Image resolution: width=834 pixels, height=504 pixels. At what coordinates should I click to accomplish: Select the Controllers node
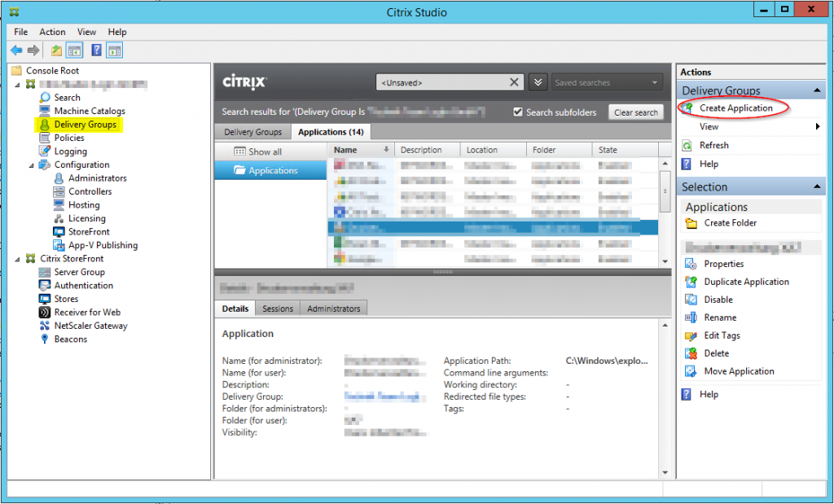[90, 191]
